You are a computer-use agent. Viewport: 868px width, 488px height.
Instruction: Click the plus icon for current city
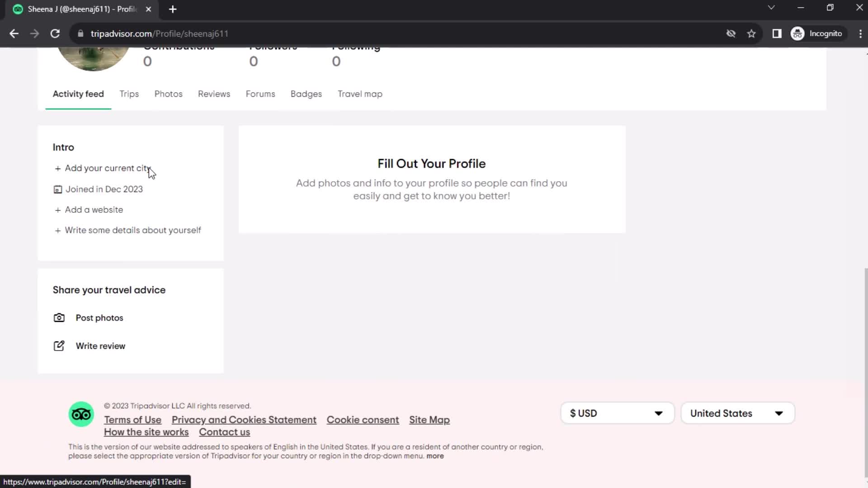(57, 168)
